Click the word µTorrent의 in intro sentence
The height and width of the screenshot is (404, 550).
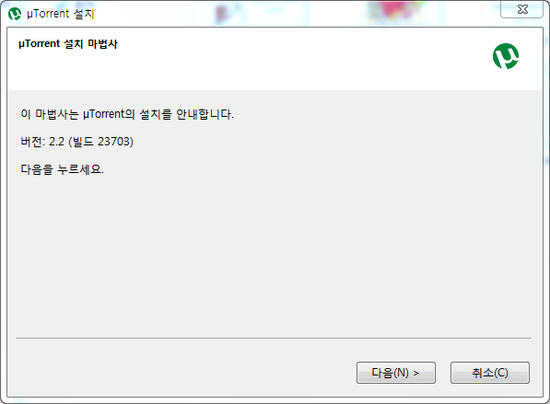[109, 114]
